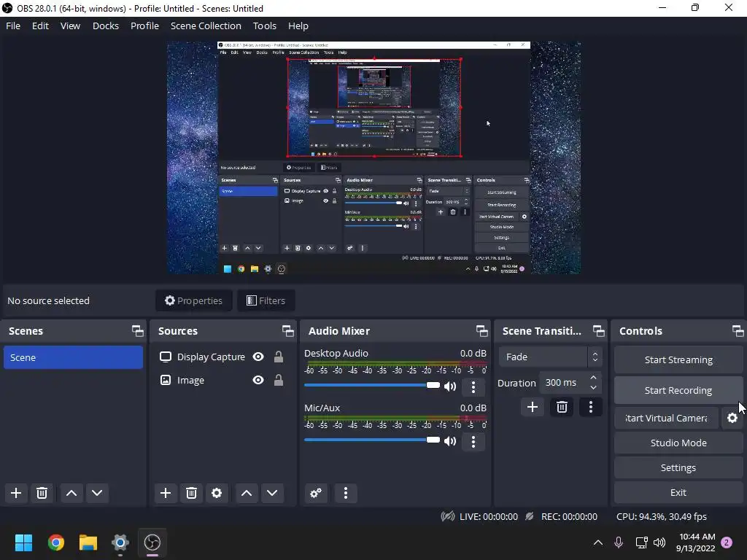The height and width of the screenshot is (560, 747).
Task: Open File Explorer from the taskbar
Action: pyautogui.click(x=88, y=542)
